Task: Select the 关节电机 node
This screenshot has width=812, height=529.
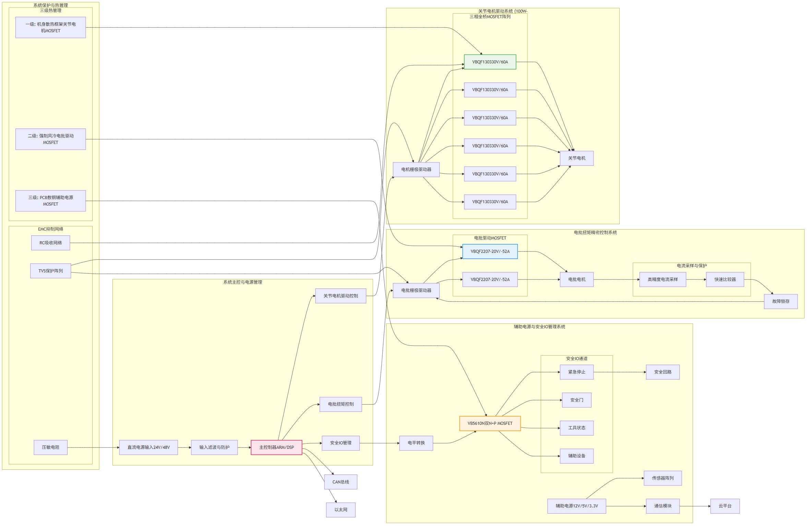Action: point(576,158)
